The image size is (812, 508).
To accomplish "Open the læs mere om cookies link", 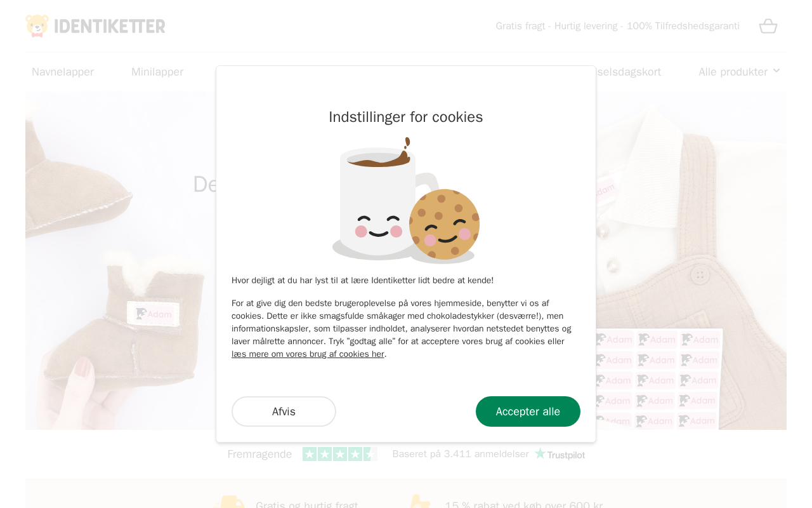I will tap(308, 354).
